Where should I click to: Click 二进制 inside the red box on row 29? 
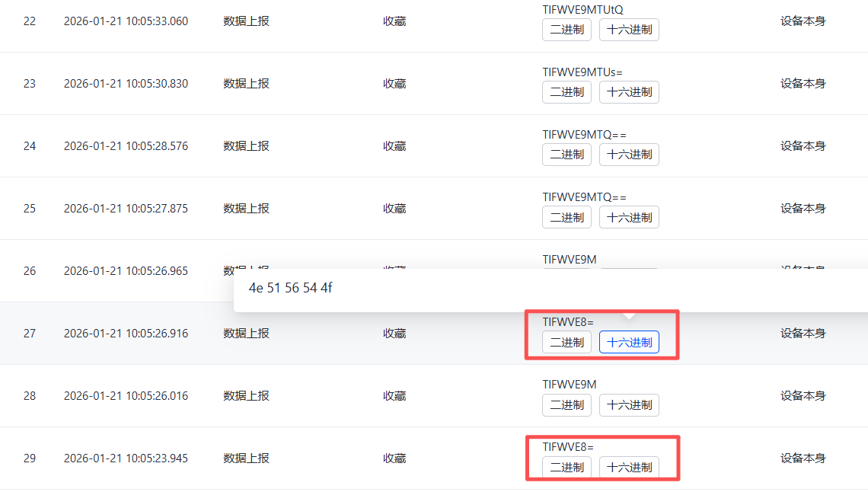(566, 468)
